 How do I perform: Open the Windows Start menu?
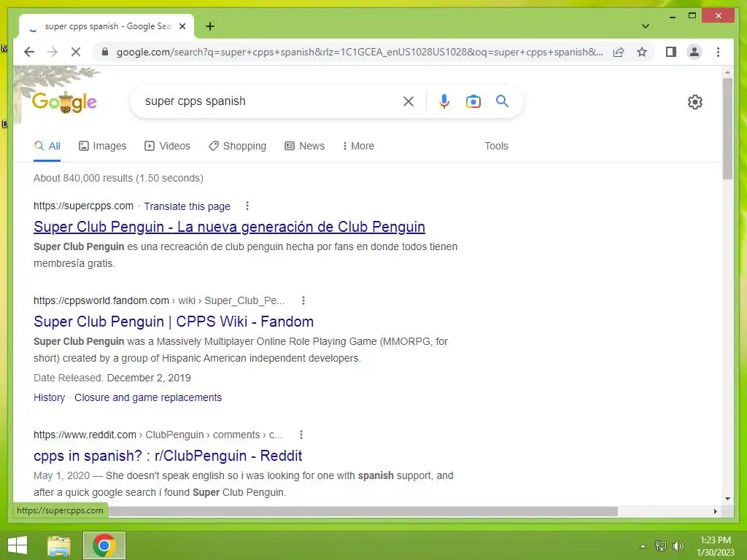18,545
